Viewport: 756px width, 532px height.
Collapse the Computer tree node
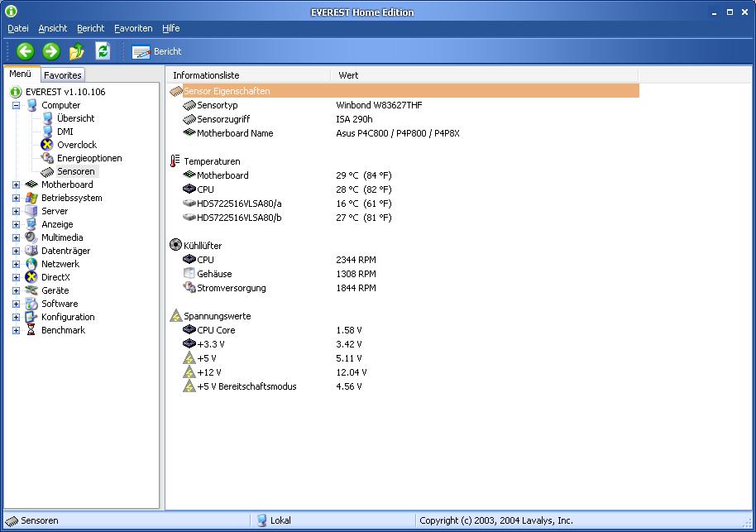click(16, 105)
